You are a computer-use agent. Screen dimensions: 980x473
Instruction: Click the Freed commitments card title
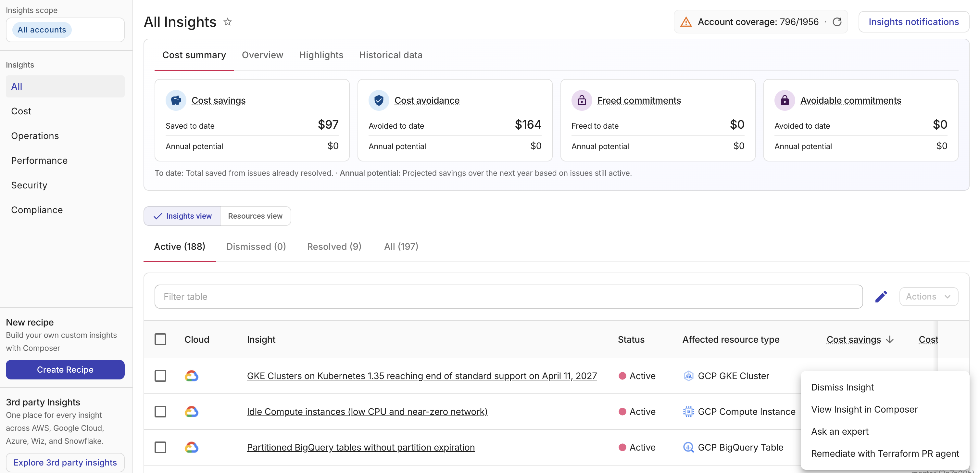(x=639, y=100)
